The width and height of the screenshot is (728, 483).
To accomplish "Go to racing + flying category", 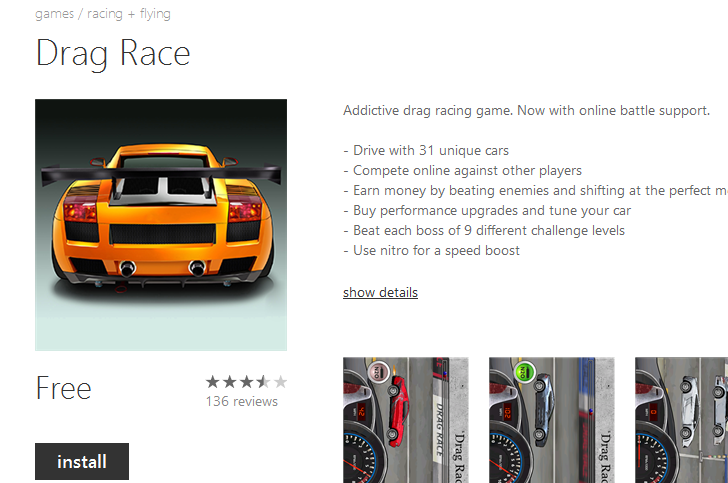I will pos(129,14).
